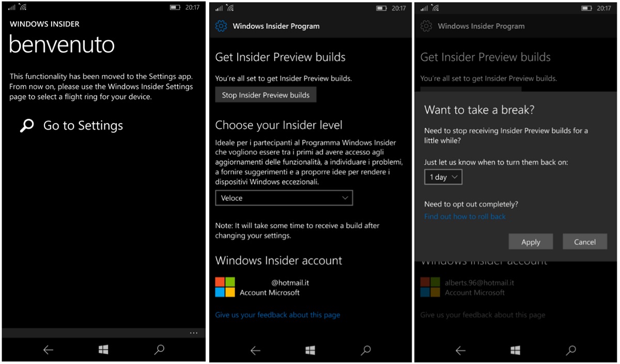Tap 20:17 clock in right screen status bar

(x=604, y=8)
